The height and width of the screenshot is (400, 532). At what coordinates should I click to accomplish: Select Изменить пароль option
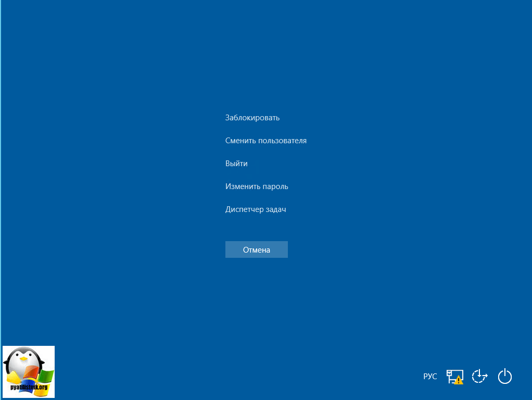click(257, 186)
